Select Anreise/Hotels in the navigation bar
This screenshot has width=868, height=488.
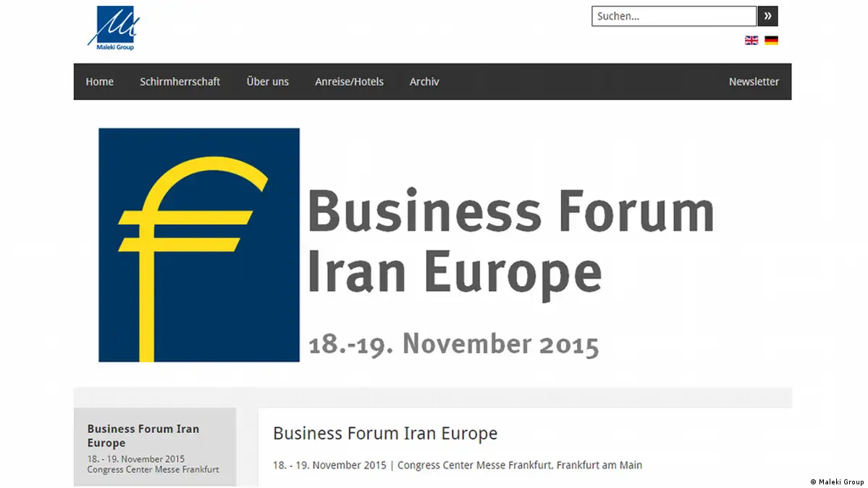pyautogui.click(x=349, y=82)
